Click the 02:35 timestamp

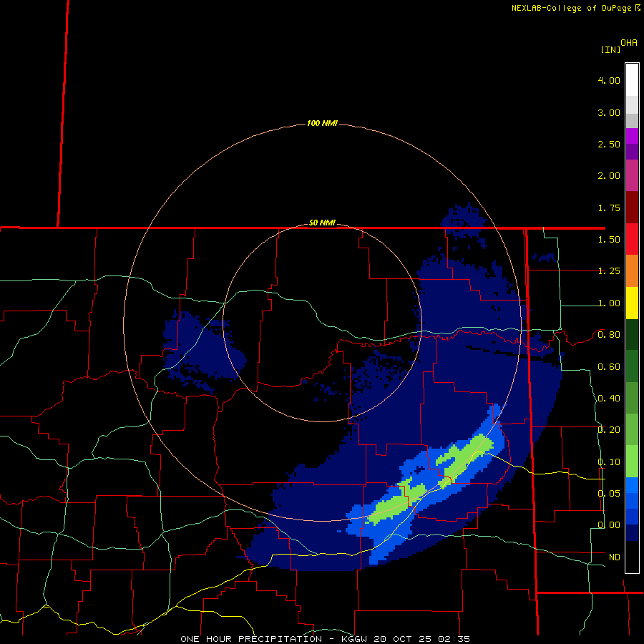(x=454, y=639)
